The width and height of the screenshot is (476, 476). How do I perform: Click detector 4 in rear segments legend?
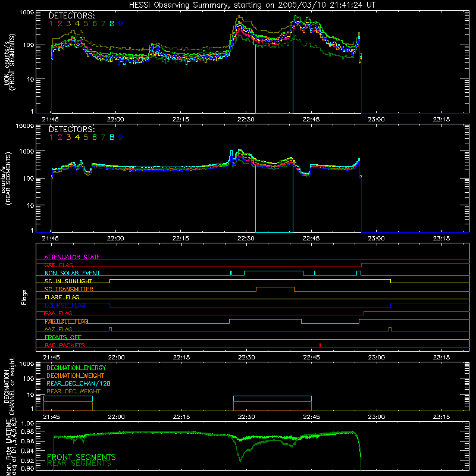pos(77,137)
